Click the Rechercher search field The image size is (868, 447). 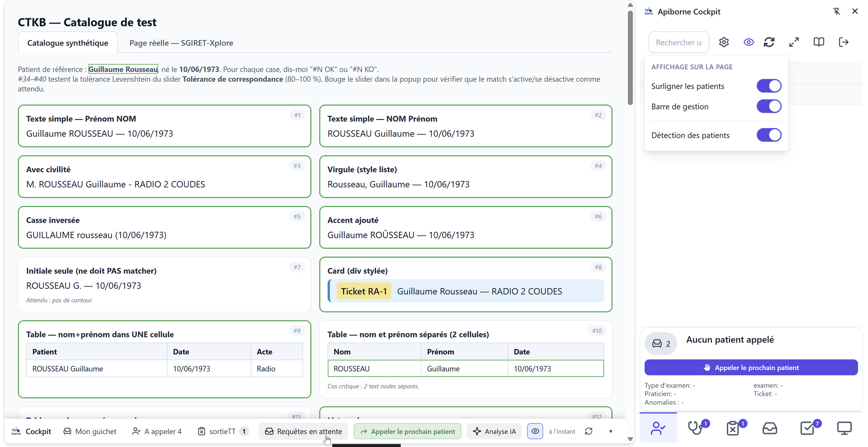pos(679,42)
